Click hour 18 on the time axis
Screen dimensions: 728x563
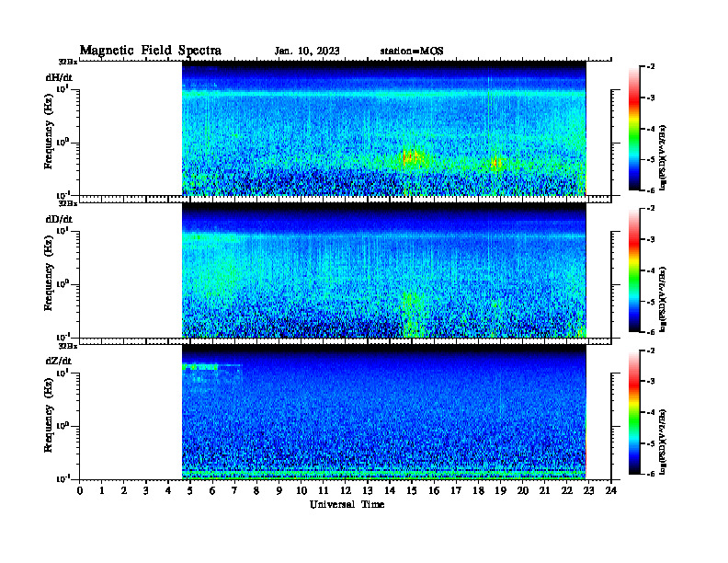coord(478,491)
